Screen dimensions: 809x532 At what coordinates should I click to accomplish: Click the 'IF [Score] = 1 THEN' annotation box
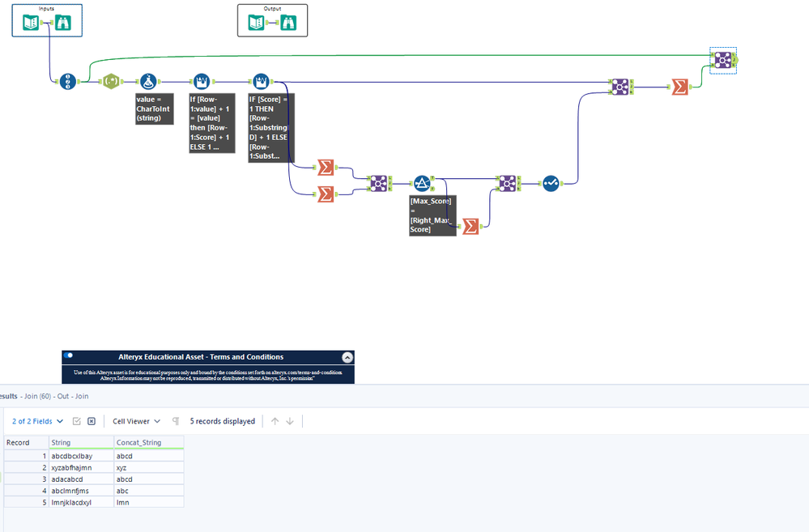[x=271, y=127]
